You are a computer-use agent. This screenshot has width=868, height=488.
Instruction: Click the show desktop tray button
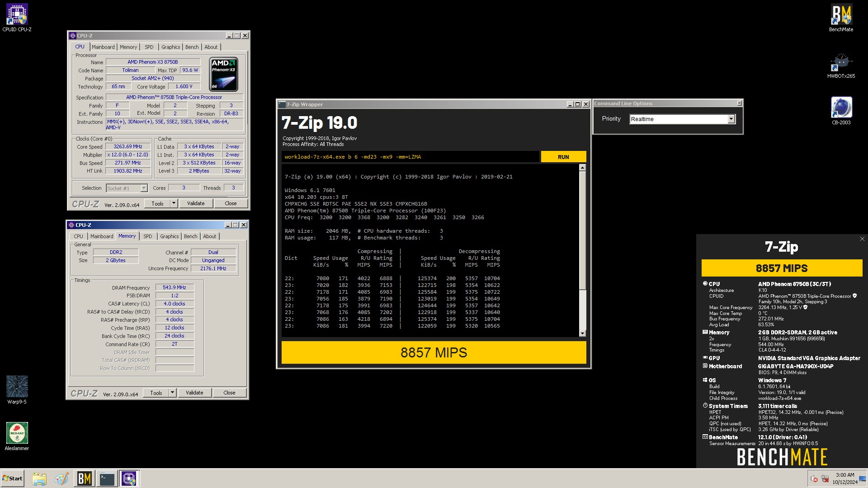[863, 479]
